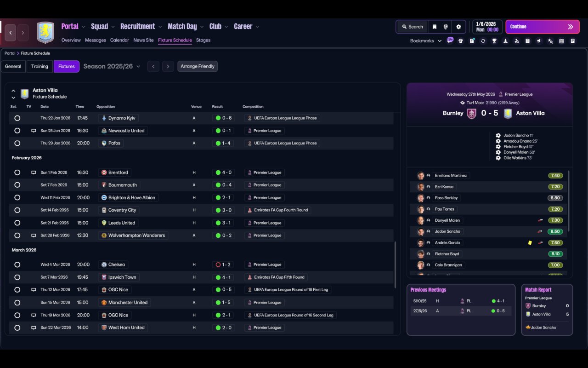Select the Dynamo Kyiv fixture radio button
The height and width of the screenshot is (368, 588).
17,118
